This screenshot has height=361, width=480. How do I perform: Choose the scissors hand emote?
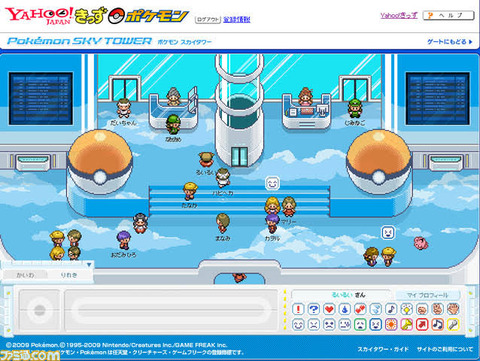(x=438, y=309)
